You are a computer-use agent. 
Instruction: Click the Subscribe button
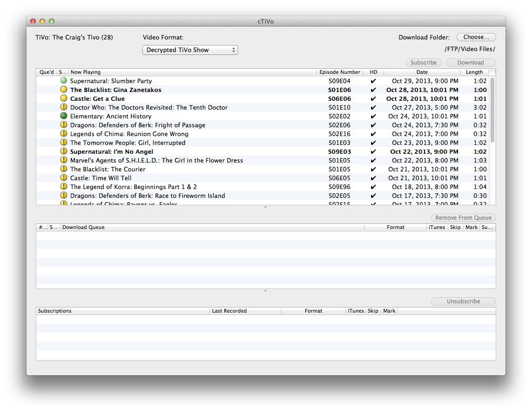tap(424, 63)
